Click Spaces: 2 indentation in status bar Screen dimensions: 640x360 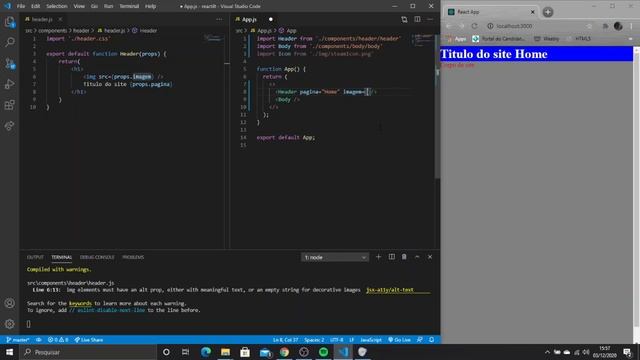(x=314, y=340)
